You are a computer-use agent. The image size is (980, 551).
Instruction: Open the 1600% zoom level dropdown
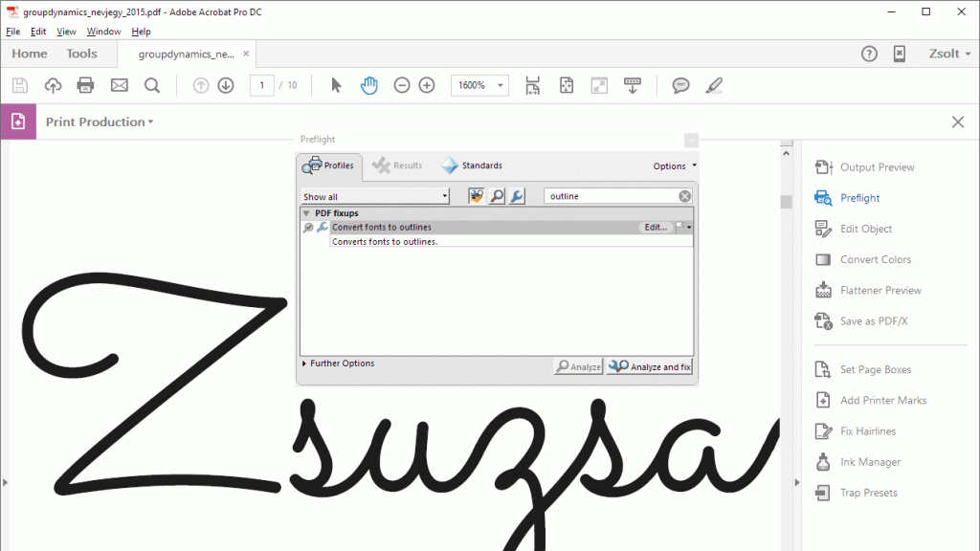[x=479, y=85]
